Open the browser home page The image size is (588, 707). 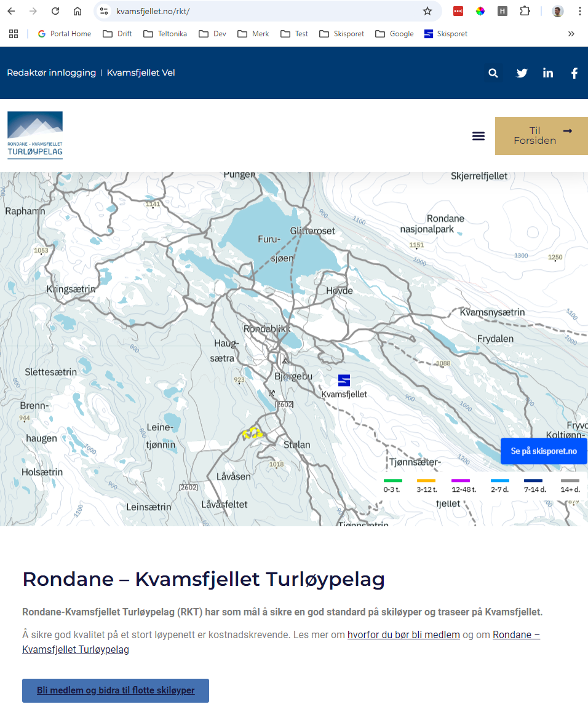click(77, 11)
